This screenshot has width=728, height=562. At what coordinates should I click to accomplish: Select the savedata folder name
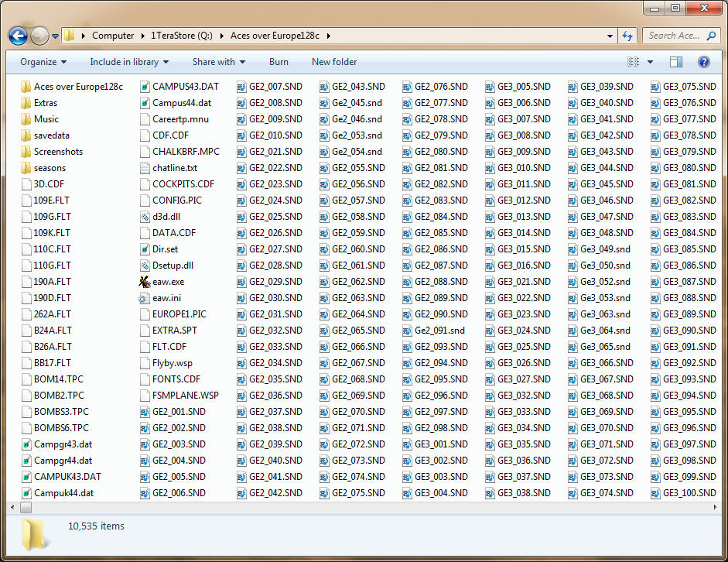52,135
